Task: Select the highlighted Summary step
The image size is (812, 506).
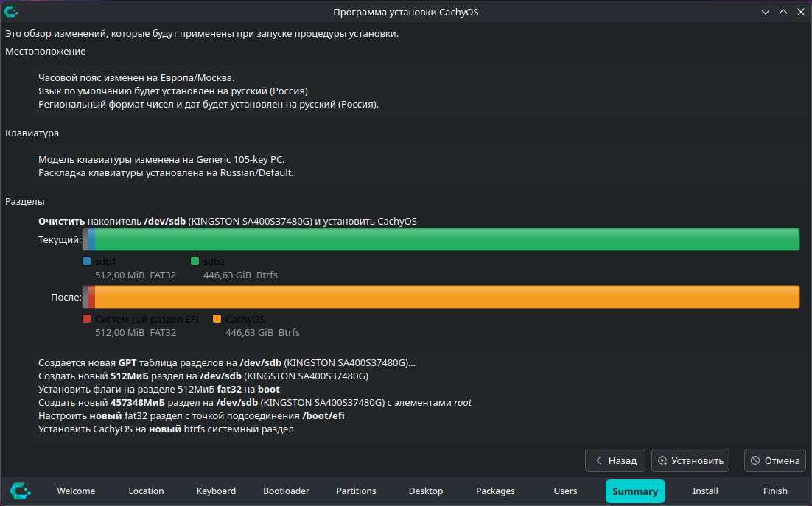Action: 635,491
